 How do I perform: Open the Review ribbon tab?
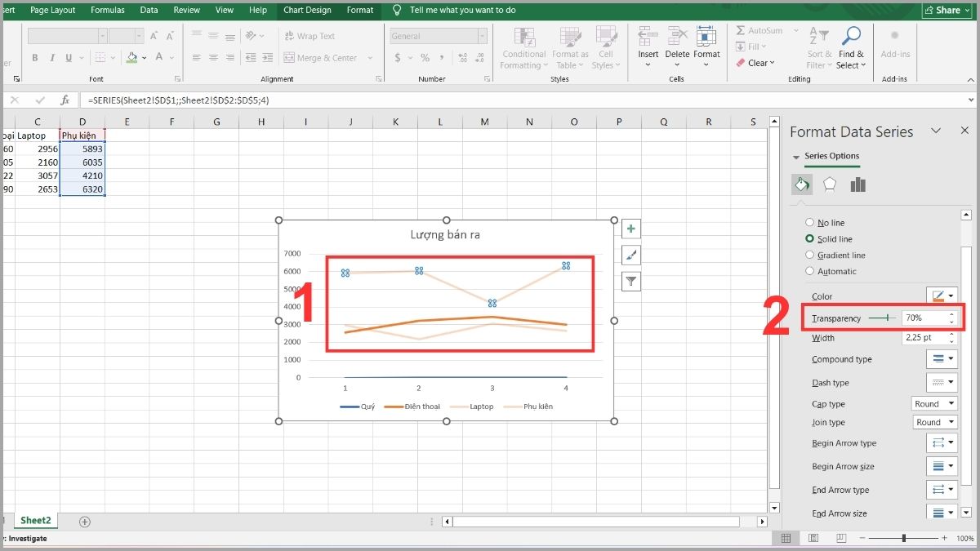tap(187, 11)
